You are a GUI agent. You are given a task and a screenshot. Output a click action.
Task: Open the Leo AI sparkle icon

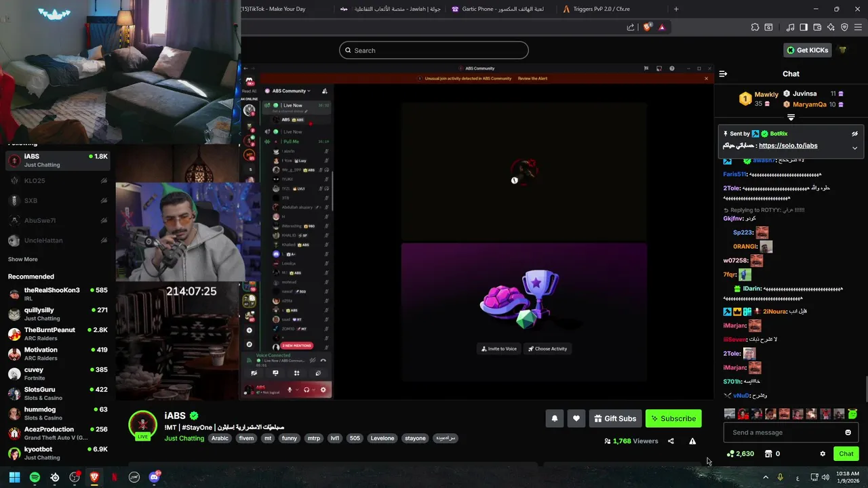coord(831,27)
